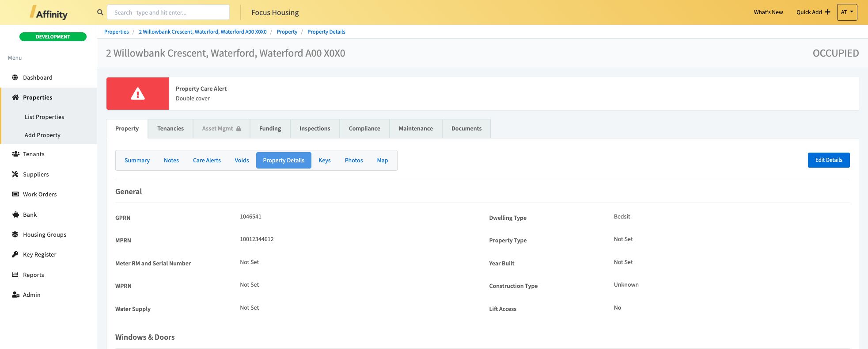The image size is (868, 349).
Task: Select the Summary sub-tab
Action: [137, 161]
